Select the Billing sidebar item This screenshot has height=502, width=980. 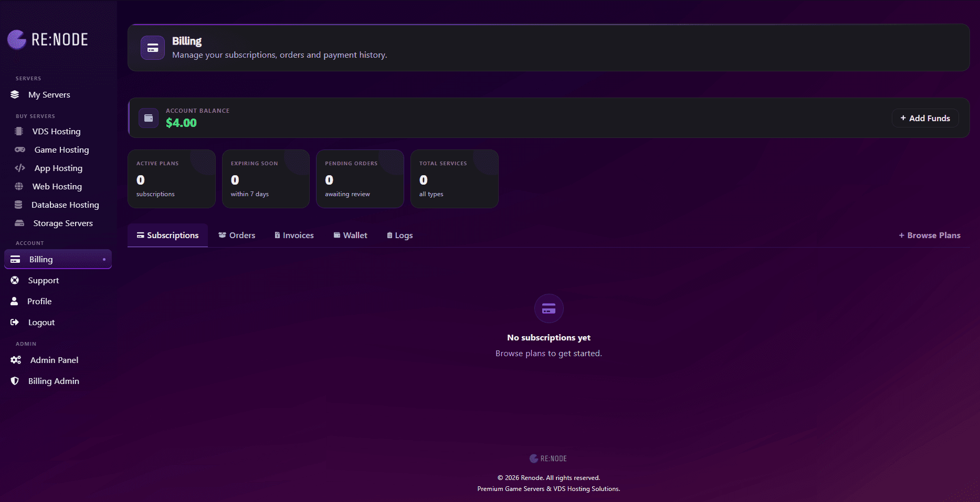tap(58, 259)
